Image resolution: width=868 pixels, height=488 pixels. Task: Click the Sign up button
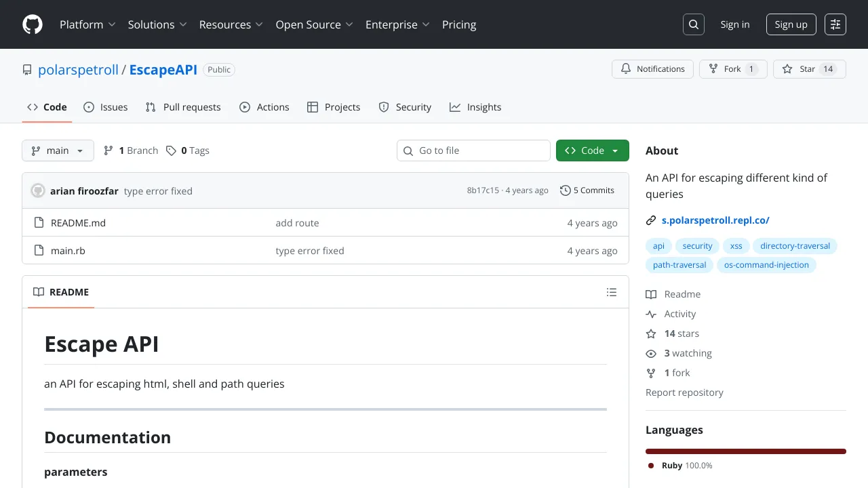tap(791, 24)
